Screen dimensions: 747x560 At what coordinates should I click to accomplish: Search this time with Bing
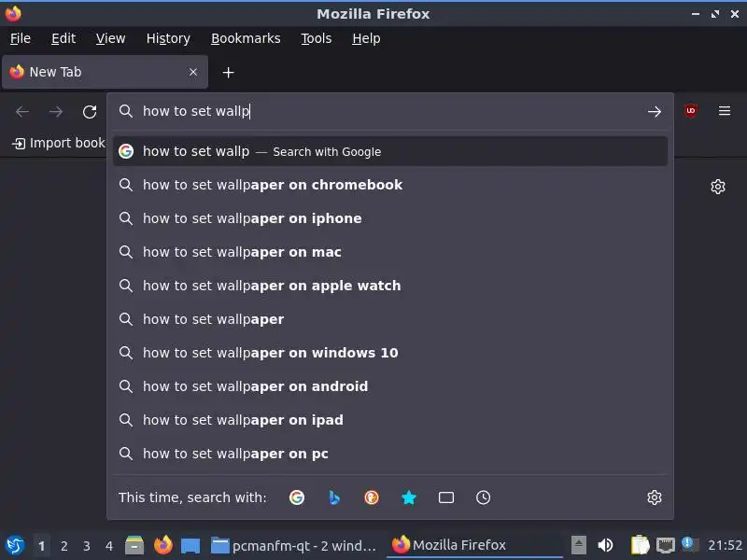pos(334,497)
